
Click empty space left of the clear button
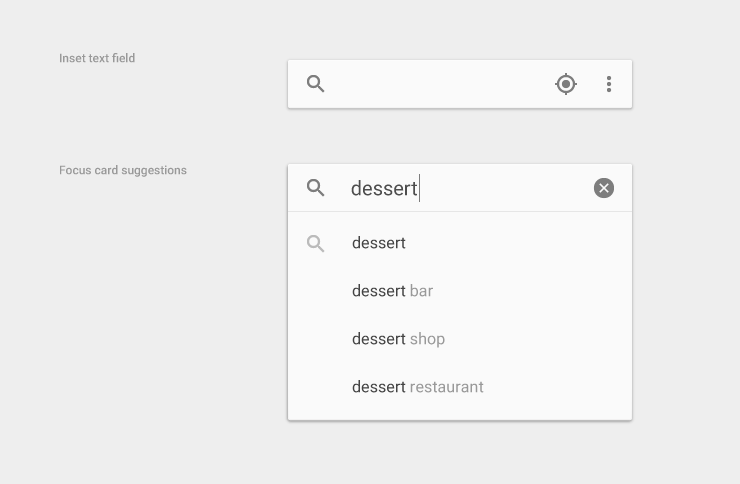(510, 188)
